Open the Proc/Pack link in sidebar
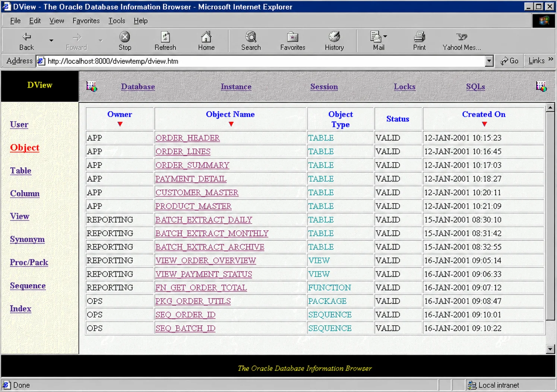The image size is (557, 392). coord(29,262)
